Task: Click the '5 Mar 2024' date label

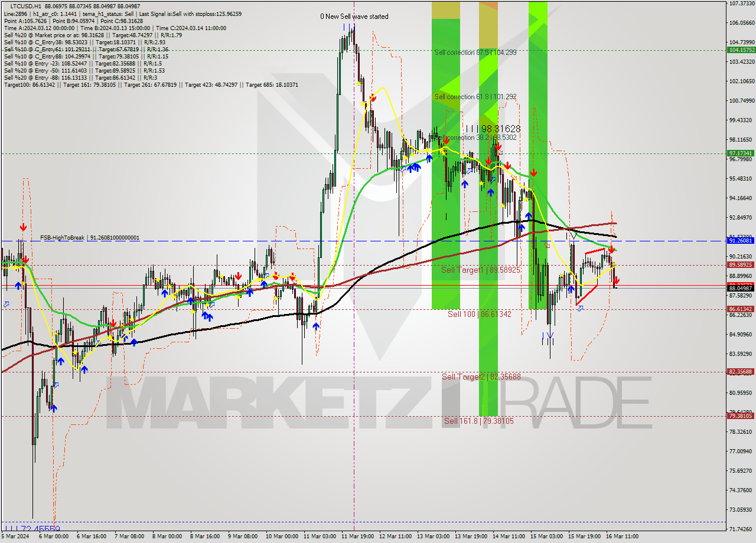Action: pyautogui.click(x=16, y=537)
